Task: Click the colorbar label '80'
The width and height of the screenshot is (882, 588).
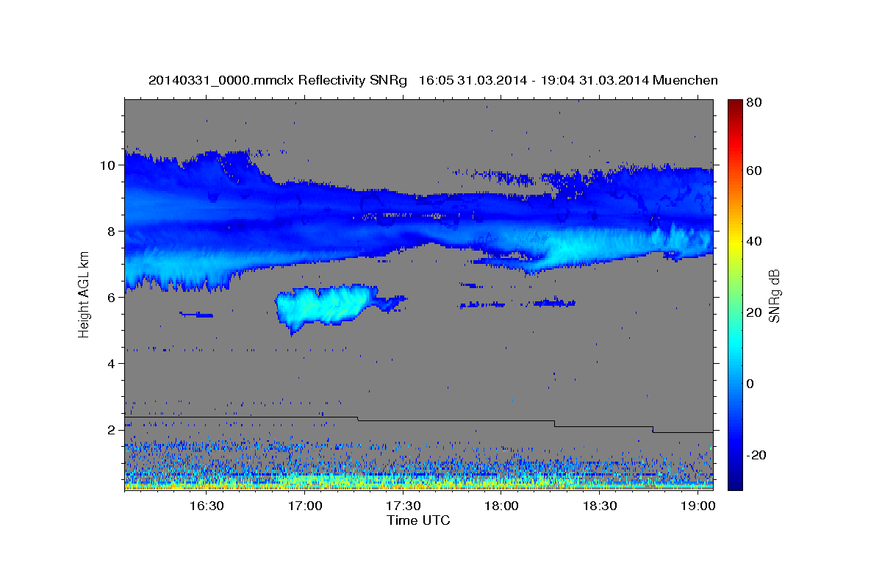Action: (753, 102)
